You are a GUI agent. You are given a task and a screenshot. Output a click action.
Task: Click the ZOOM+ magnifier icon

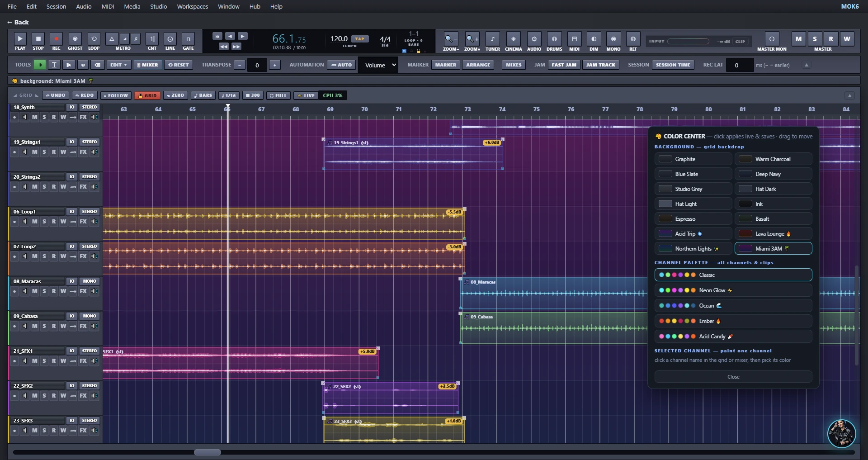pyautogui.click(x=472, y=39)
